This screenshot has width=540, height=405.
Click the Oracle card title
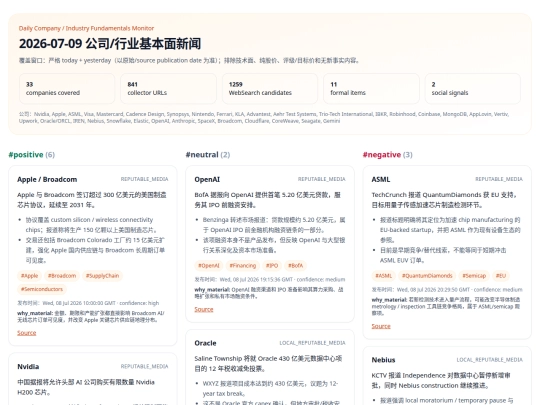coord(205,343)
